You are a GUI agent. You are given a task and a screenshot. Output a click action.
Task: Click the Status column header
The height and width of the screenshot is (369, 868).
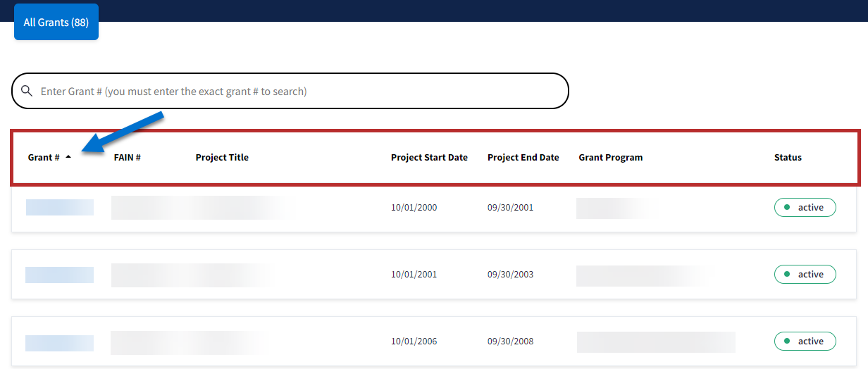(788, 158)
